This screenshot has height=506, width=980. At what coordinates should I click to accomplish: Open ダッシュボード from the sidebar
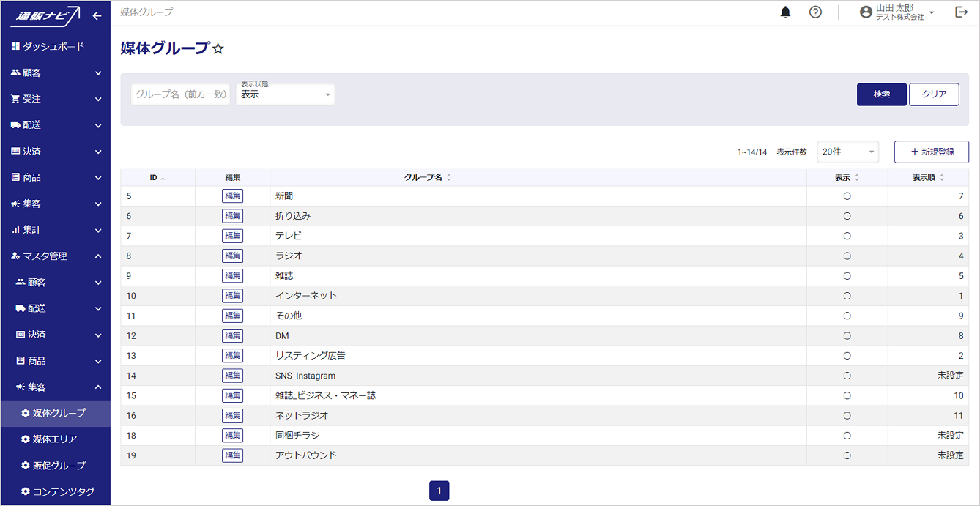48,46
